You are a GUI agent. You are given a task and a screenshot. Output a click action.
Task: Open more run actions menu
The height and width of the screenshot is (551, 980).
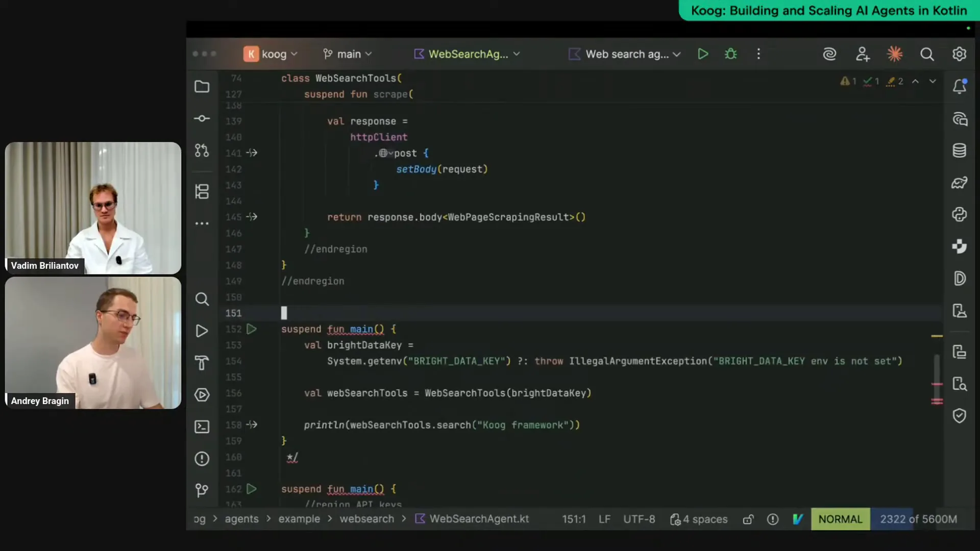click(758, 54)
